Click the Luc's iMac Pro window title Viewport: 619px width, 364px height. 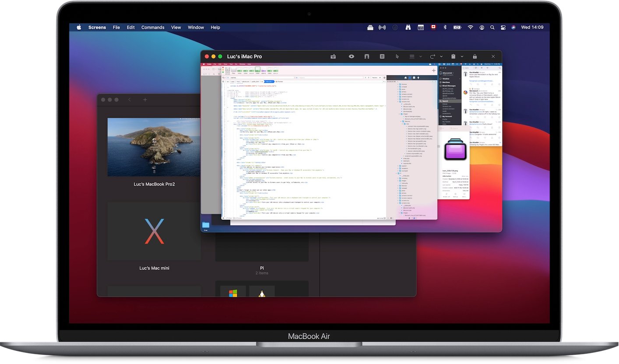tap(244, 56)
